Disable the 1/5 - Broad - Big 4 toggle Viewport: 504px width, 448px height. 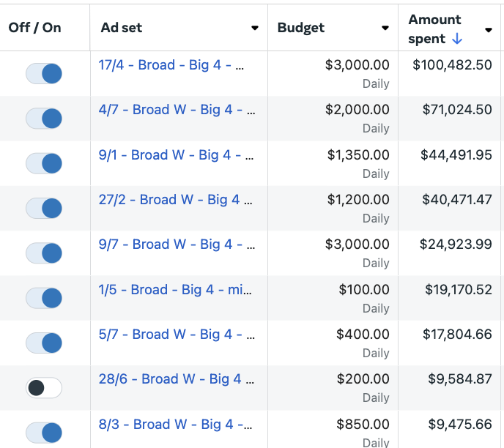point(44,298)
